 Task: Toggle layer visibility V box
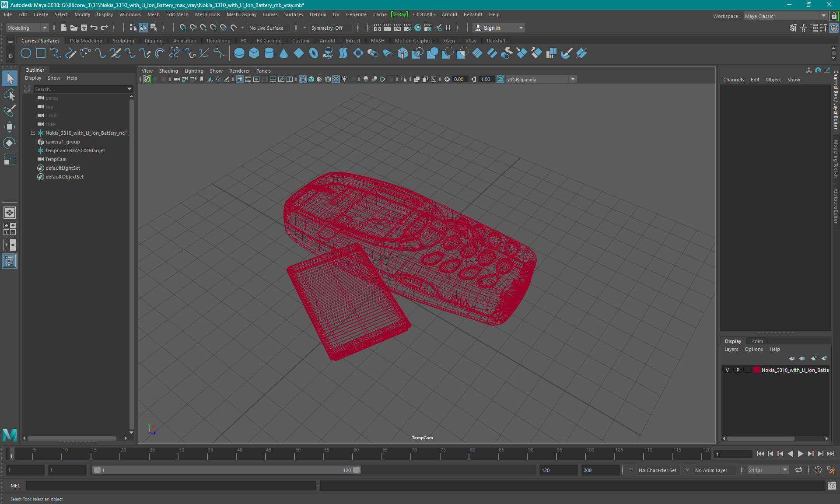(727, 370)
